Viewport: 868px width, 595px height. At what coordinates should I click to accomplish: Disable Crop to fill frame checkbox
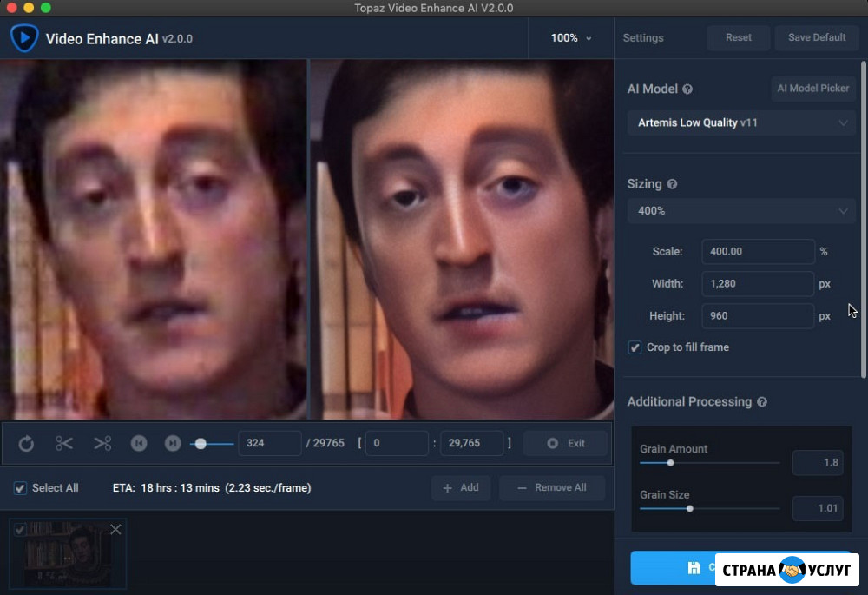(x=635, y=347)
